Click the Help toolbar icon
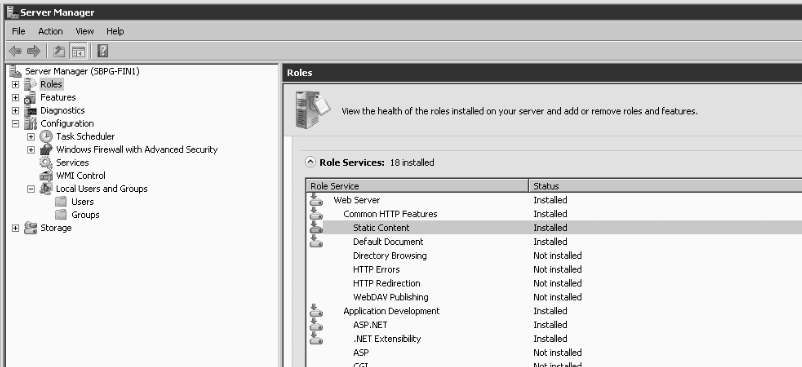This screenshot has height=367, width=802. pos(103,51)
